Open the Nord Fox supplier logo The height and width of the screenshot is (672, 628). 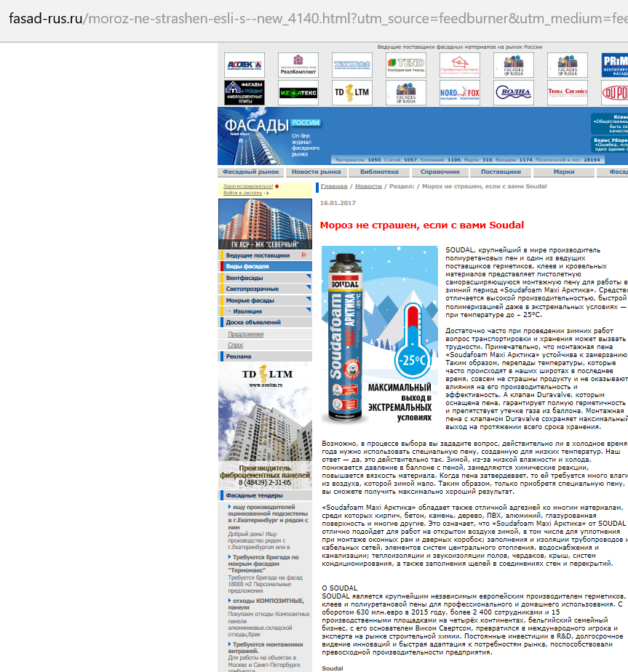point(459,92)
